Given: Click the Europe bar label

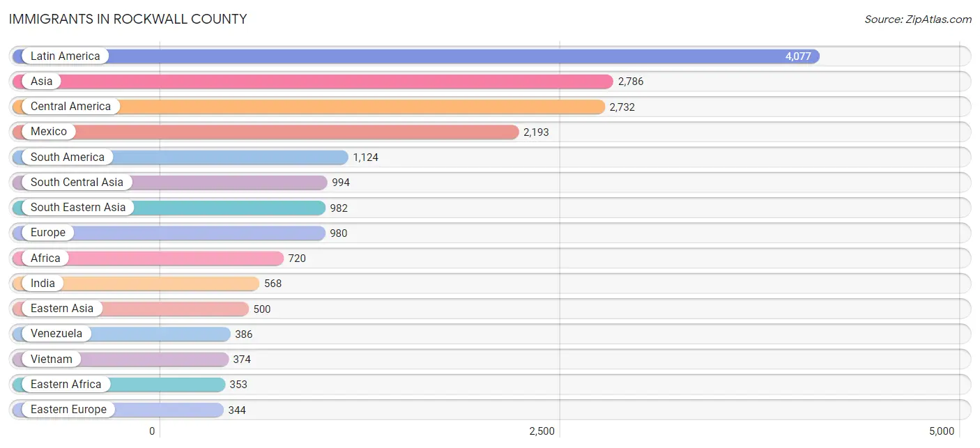Looking at the screenshot, I should click(47, 233).
